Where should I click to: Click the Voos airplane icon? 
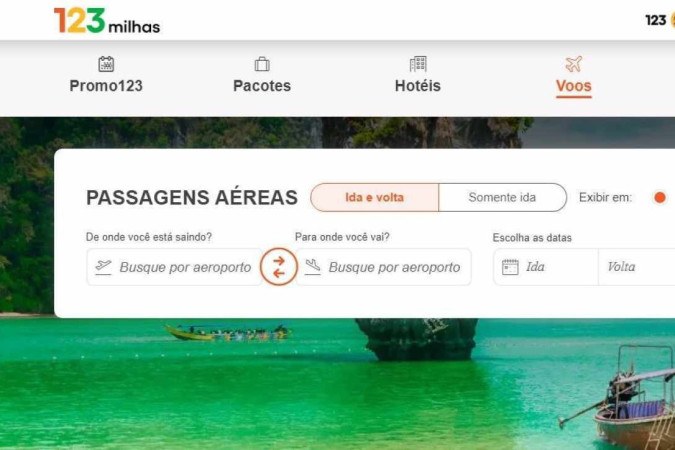click(x=573, y=64)
